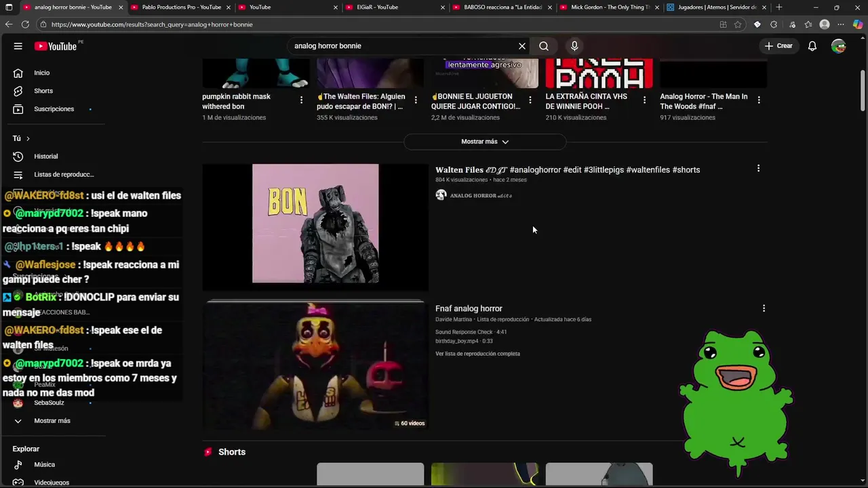Expand the Tú section chevron
The width and height of the screenshot is (868, 488).
pyautogui.click(x=28, y=138)
